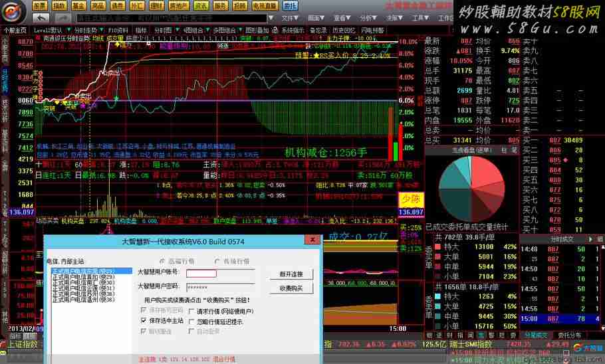Open the 理财 top category button
Screen dimensions: 605x364
[156, 5]
